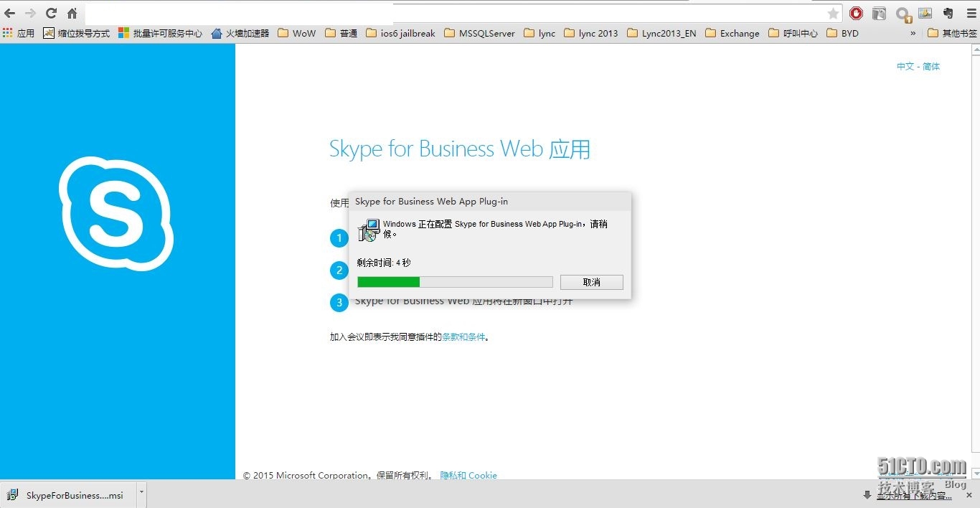The image size is (980, 508).
Task: Open the lync 2013 bookmark folder
Action: click(x=591, y=33)
